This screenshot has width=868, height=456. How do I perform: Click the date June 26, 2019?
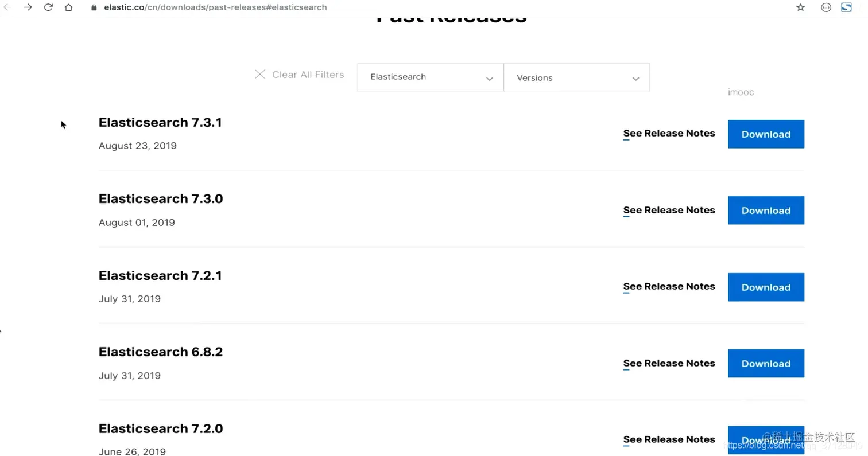[132, 452]
